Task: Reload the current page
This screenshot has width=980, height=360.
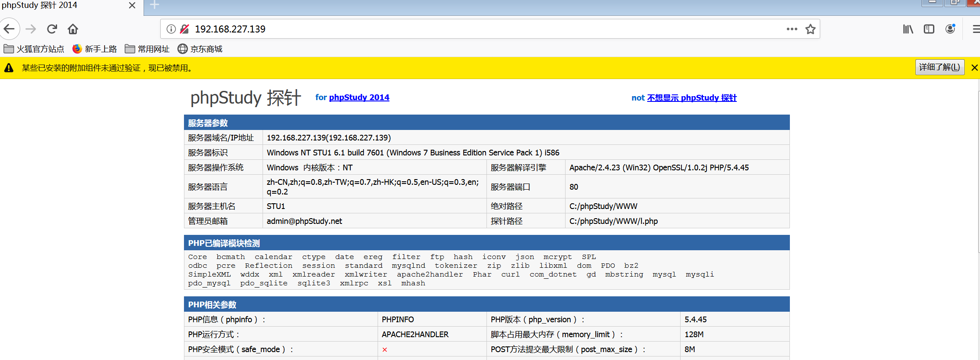Action: (x=52, y=29)
